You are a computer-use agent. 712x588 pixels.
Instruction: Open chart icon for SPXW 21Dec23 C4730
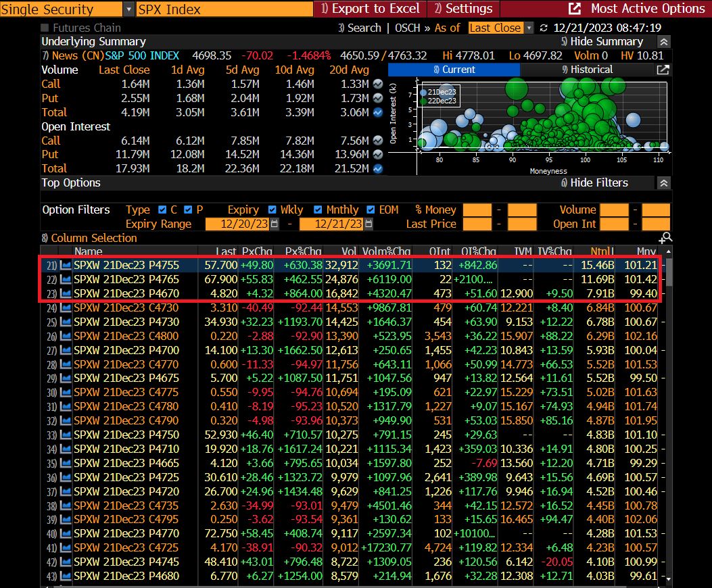click(66, 308)
